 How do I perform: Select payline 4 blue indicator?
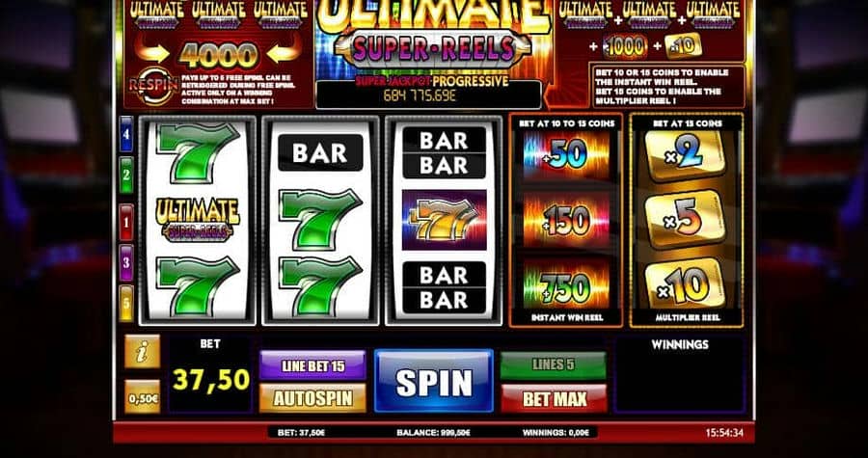click(x=126, y=134)
